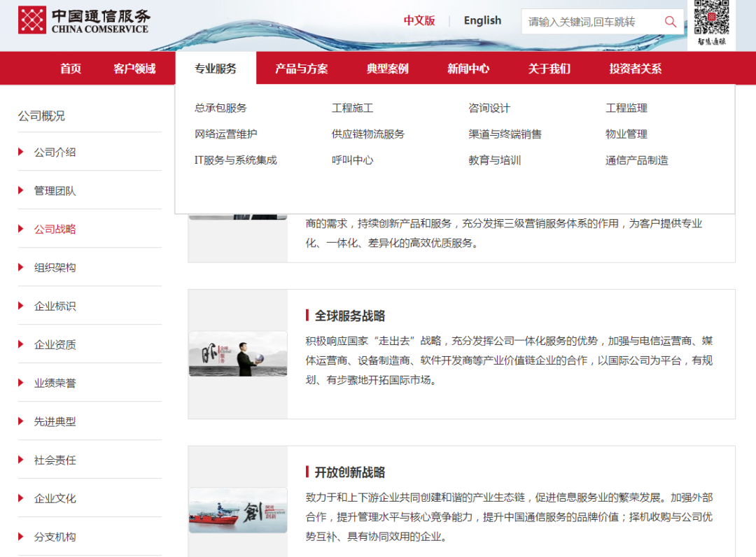Screen dimensions: 756x557
Task: Click the 开放创新战略 picture
Action: 237,513
